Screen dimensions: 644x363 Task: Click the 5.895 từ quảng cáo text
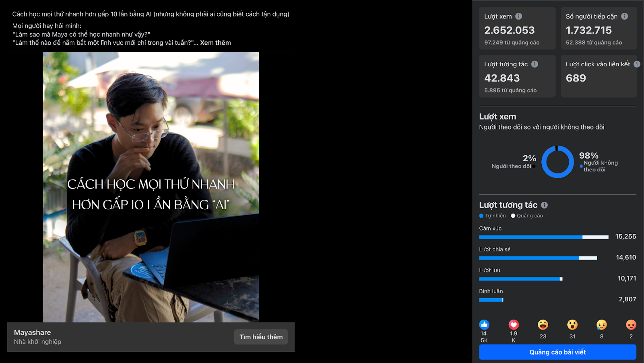(510, 90)
